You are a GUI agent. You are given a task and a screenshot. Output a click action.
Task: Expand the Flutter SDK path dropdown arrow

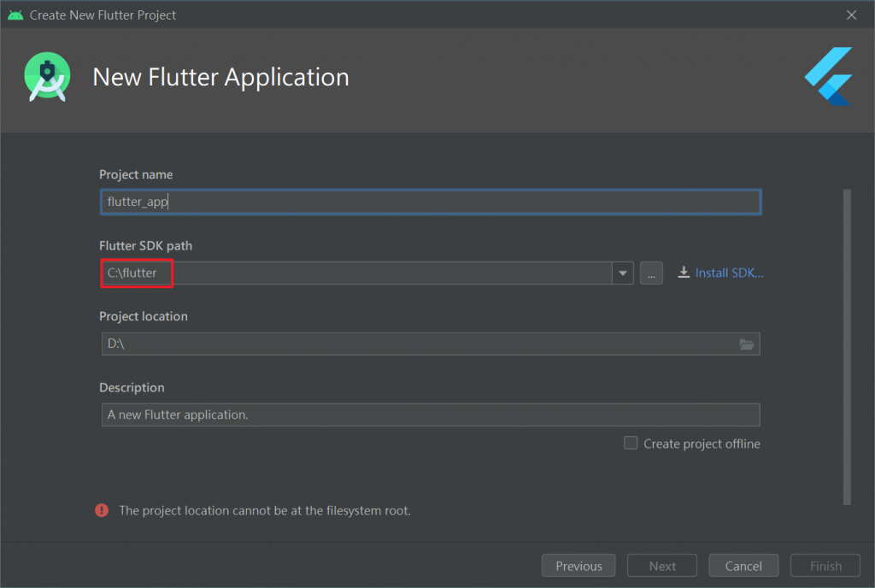[x=623, y=273]
